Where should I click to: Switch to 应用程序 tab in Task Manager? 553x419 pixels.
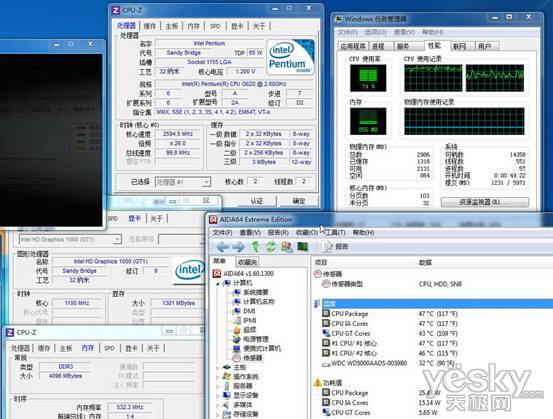pyautogui.click(x=353, y=46)
